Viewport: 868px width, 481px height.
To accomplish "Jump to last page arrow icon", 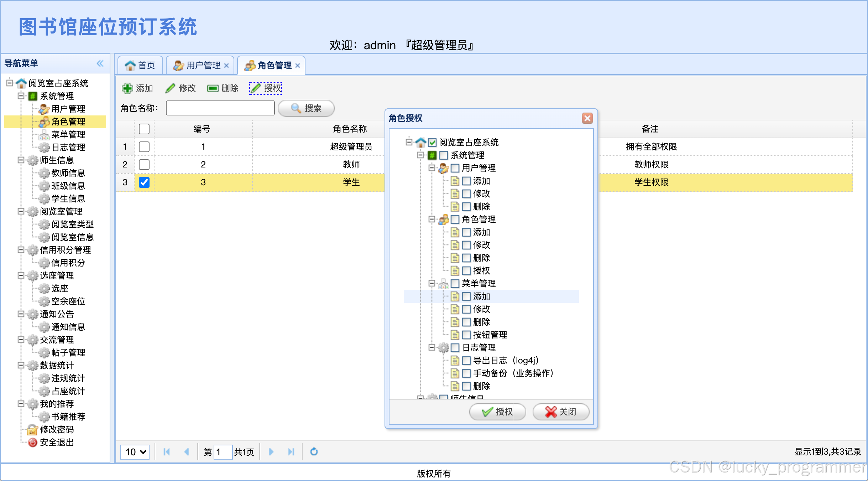I will (291, 452).
